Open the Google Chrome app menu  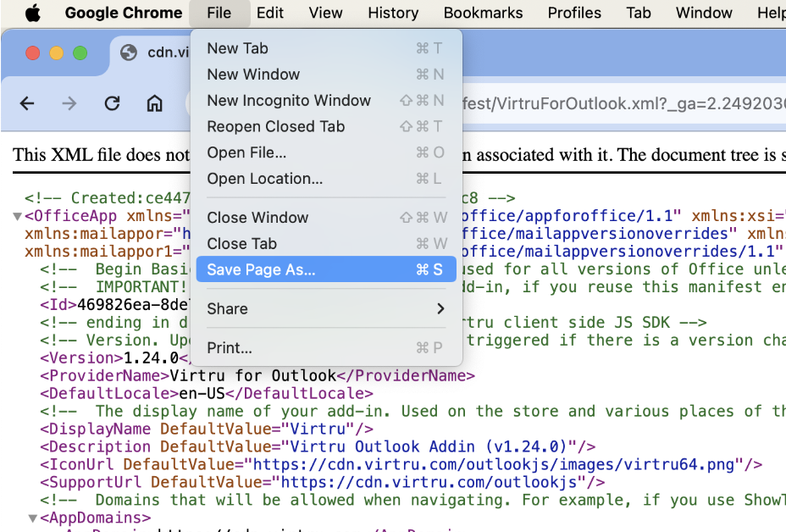coord(124,13)
